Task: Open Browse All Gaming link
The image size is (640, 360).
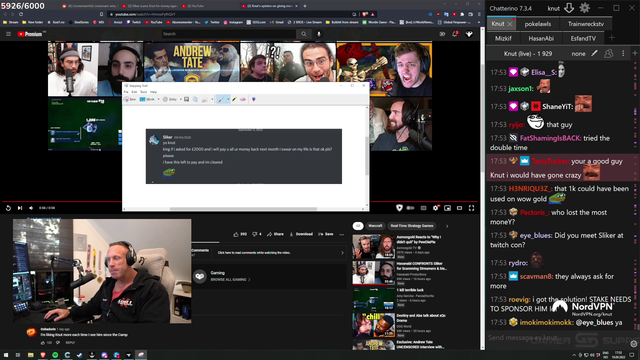Action: 230,280
